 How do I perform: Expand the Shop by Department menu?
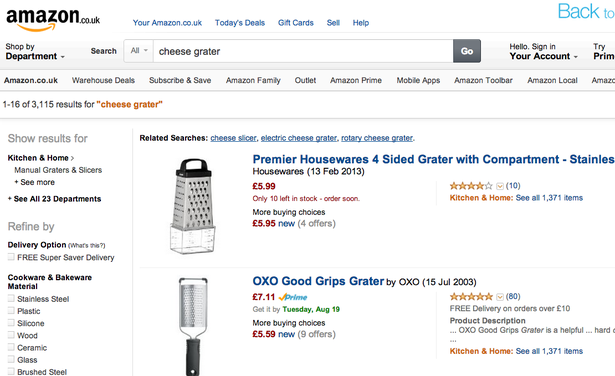click(35, 51)
